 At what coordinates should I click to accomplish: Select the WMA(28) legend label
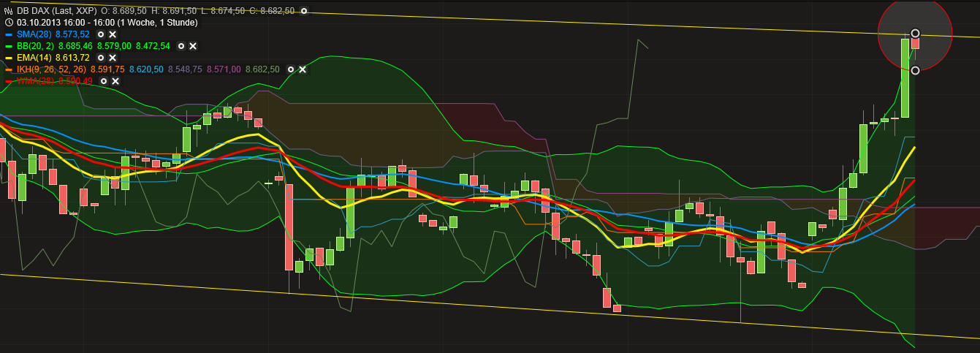tap(35, 81)
